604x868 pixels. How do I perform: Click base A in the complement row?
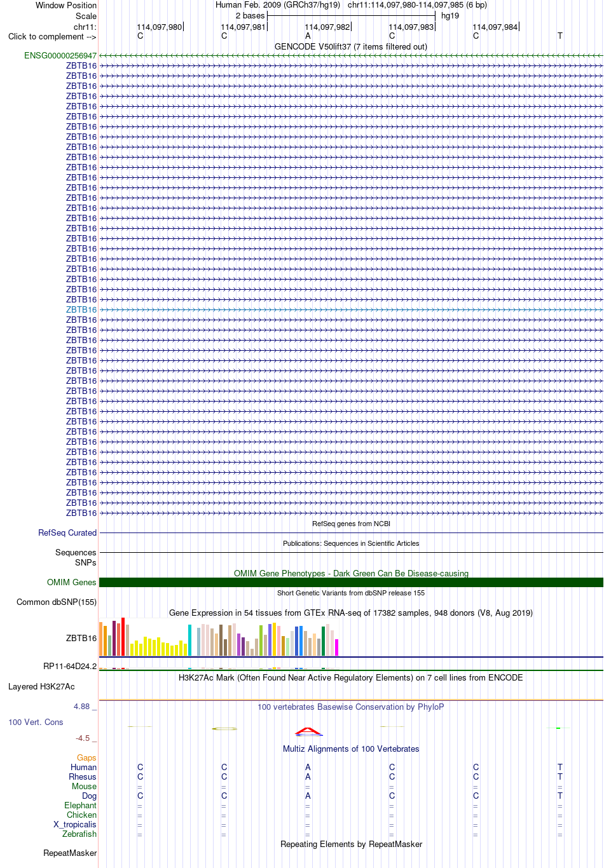308,36
